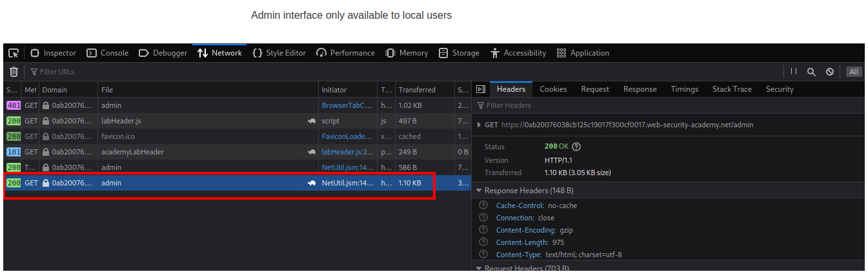The height and width of the screenshot is (274, 868).
Task: Click labHeader.js:2 initiator link
Action: pyautogui.click(x=347, y=152)
